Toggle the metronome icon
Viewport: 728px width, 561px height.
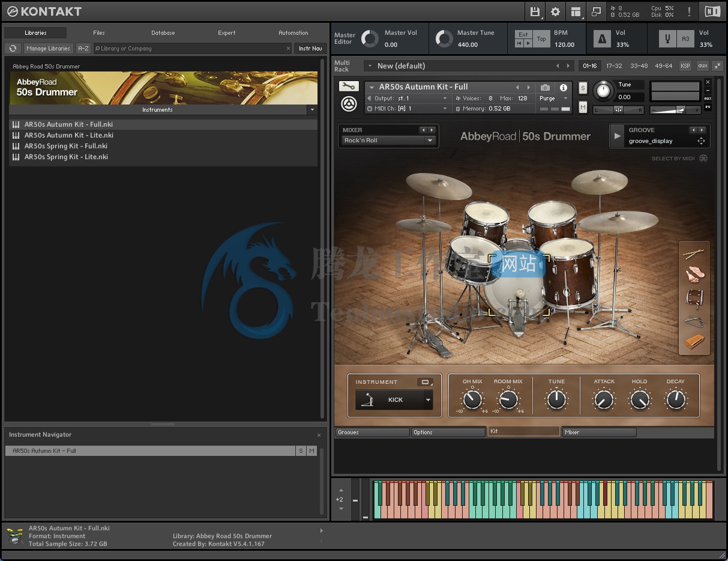pyautogui.click(x=601, y=39)
